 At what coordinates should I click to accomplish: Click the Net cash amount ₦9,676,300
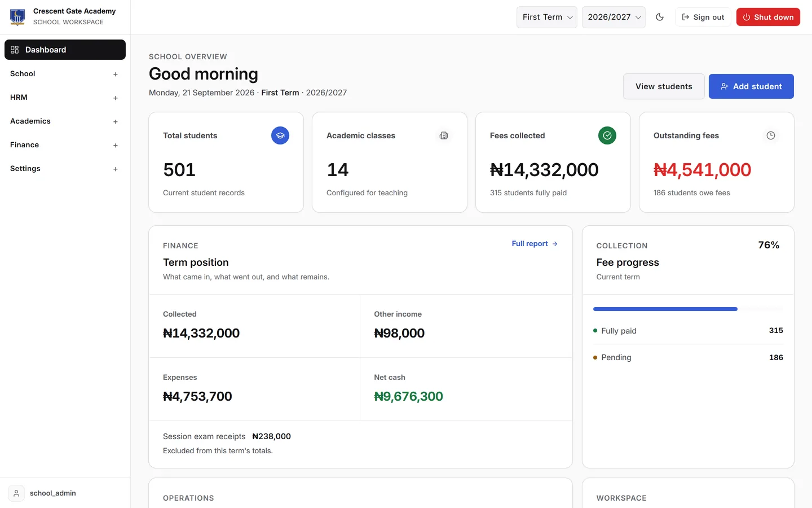tap(408, 396)
